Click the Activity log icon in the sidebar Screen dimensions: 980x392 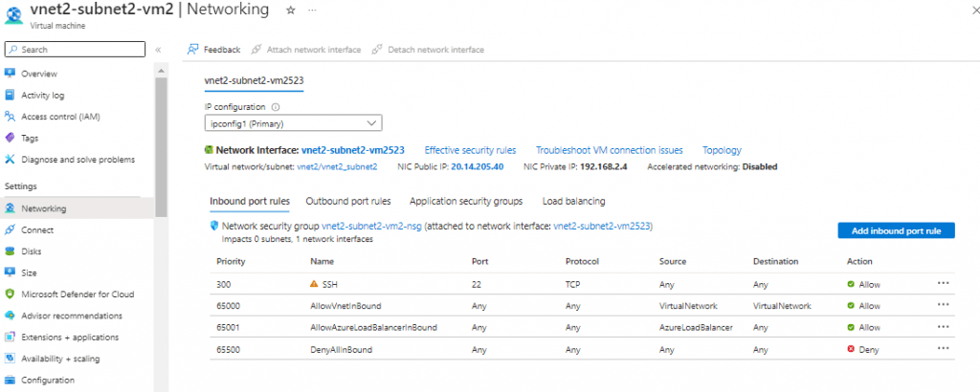click(x=11, y=95)
